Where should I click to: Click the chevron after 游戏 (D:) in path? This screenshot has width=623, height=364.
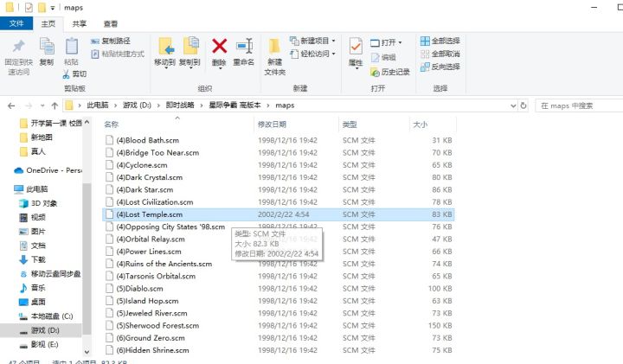click(x=158, y=105)
